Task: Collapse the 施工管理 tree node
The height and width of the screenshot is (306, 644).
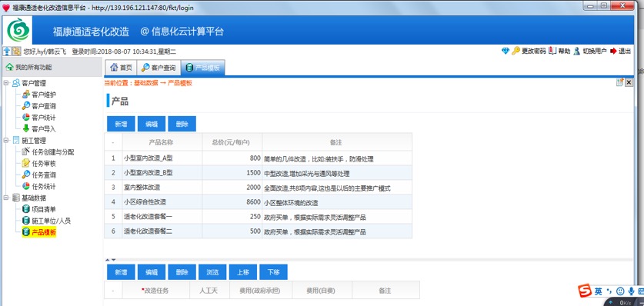Action: 5,141
